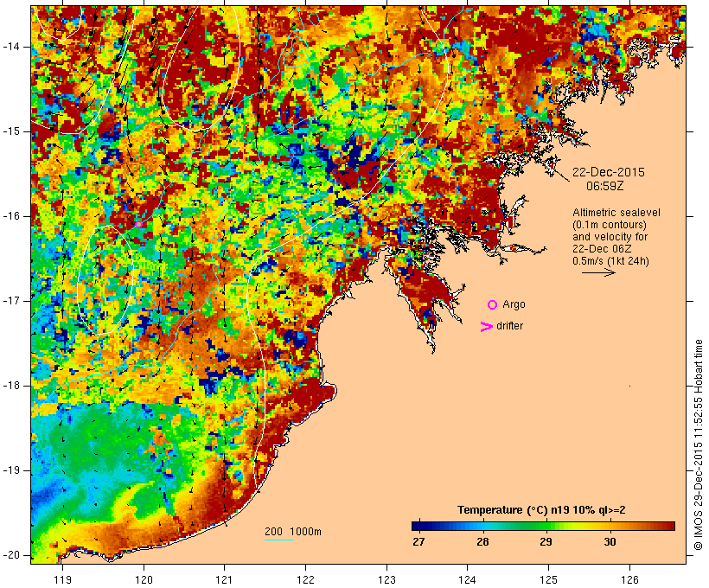Click the "06:59Z" time label
The width and height of the screenshot is (709, 588).
click(605, 186)
